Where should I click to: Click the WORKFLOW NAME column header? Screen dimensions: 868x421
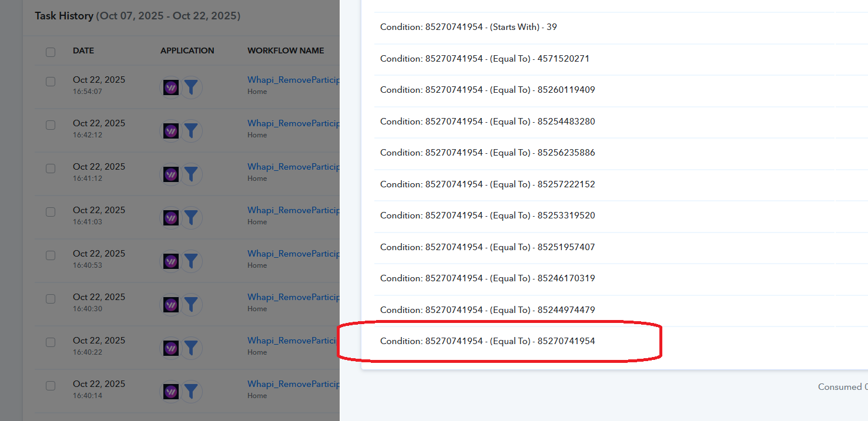286,51
